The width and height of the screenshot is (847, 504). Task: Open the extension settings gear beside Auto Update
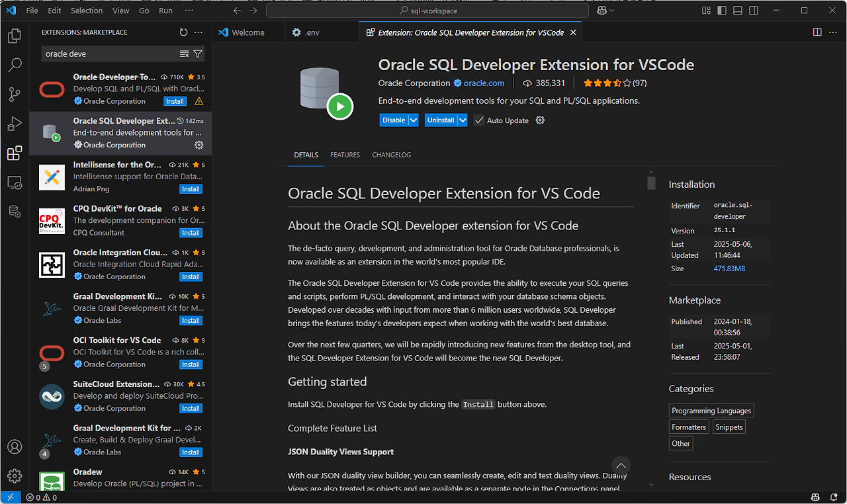pyautogui.click(x=540, y=120)
